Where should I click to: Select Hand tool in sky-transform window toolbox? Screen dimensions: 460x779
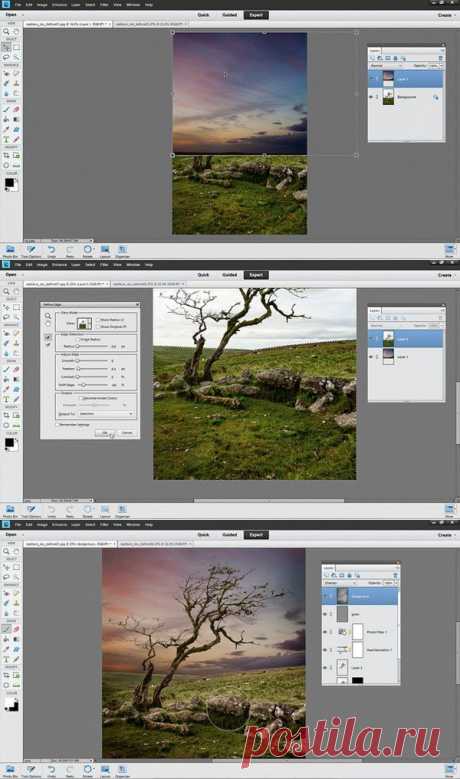pyautogui.click(x=16, y=31)
